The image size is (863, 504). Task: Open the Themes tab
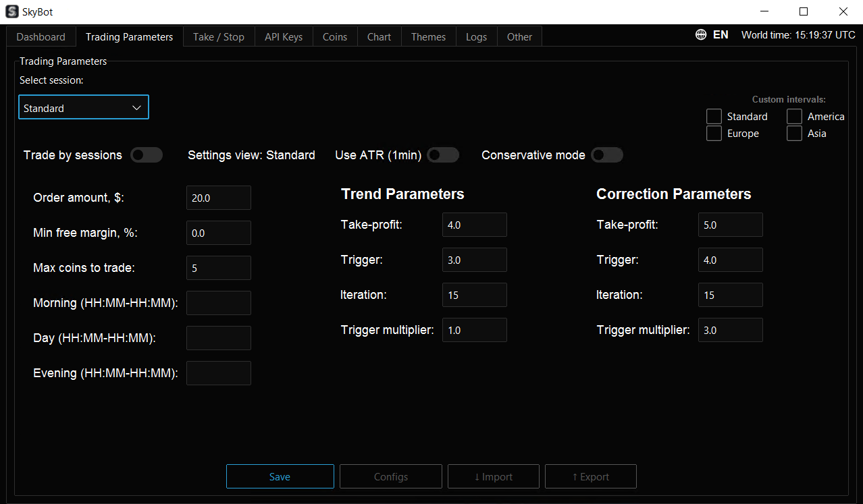tap(429, 36)
